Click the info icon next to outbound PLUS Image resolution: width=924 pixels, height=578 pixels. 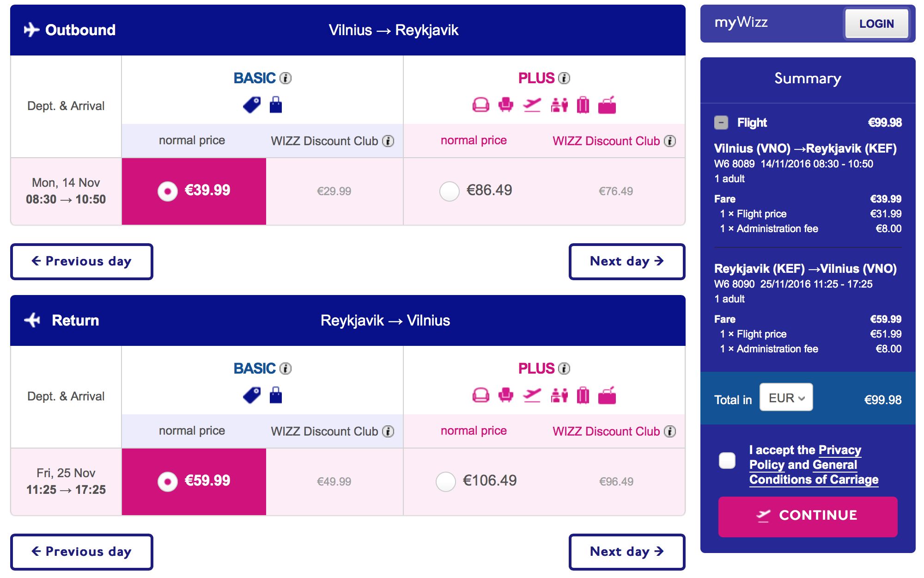564,78
